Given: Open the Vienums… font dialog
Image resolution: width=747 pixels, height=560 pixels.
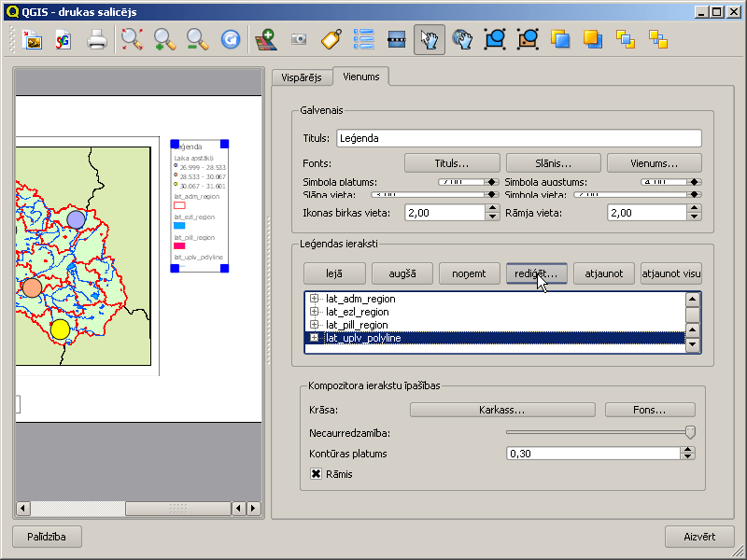Looking at the screenshot, I should 655,163.
